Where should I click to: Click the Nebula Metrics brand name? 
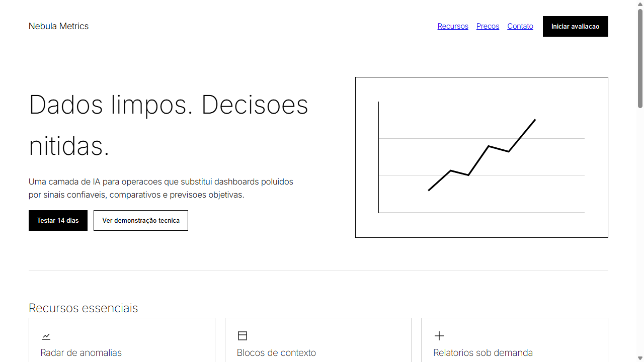pyautogui.click(x=58, y=26)
